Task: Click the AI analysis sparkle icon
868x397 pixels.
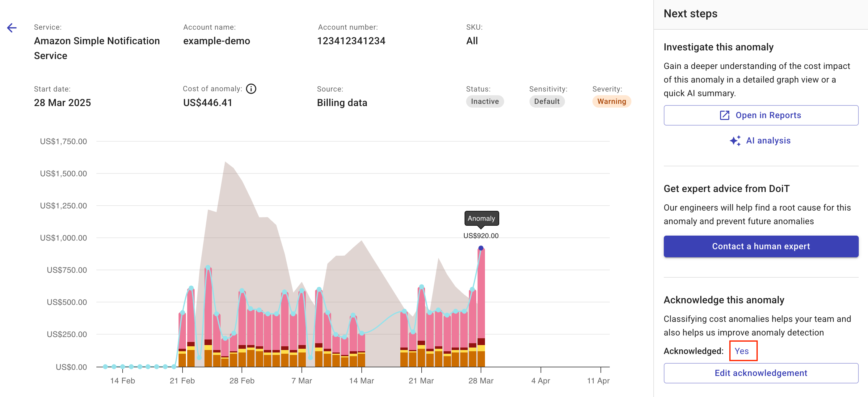Action: [735, 141]
